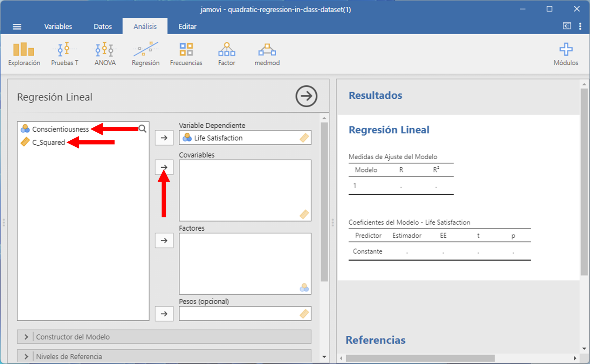Screen dimensions: 590x364
Task: Open the Frecuencias analysis menu
Action: pos(186,54)
